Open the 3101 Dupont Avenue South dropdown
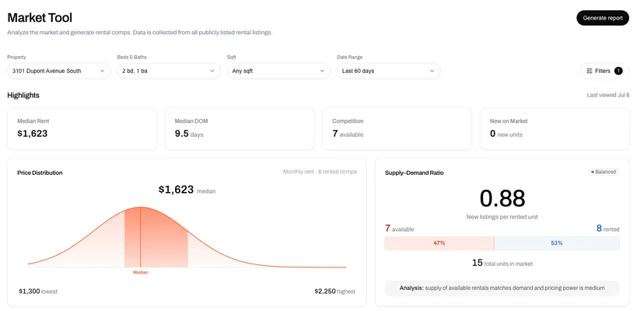This screenshot has height=311, width=644. click(59, 71)
